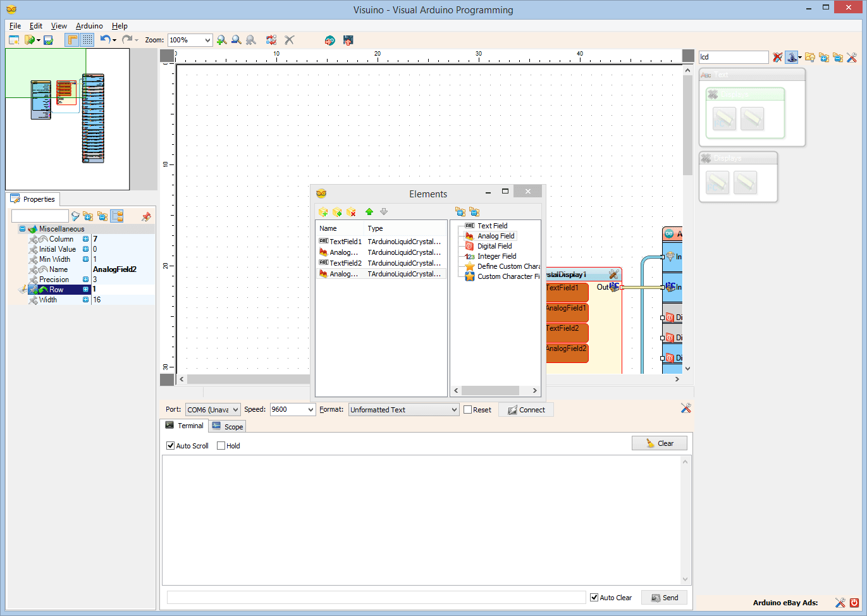The image size is (867, 616).
Task: Zoom in on the design area
Action: pos(221,40)
